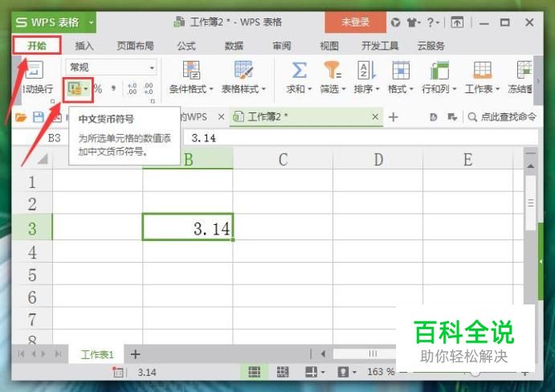The image size is (555, 392).
Task: Expand the 条件格式 dropdown arrow
Action: (211, 89)
